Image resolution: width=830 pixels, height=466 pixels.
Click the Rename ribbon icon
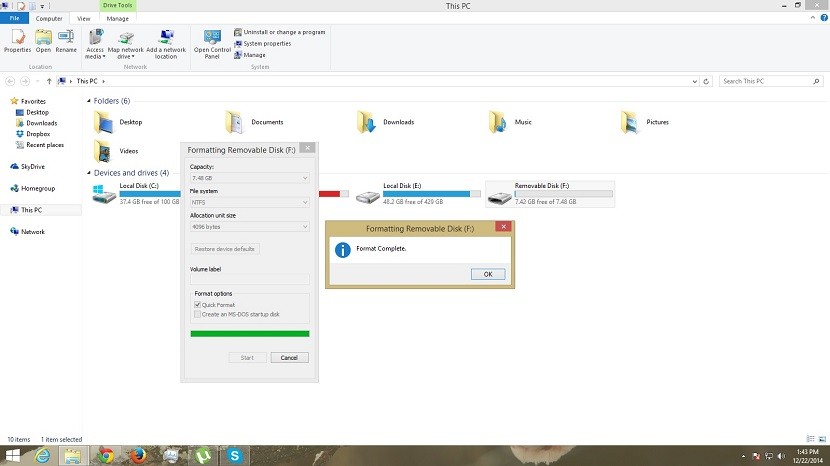tap(66, 41)
